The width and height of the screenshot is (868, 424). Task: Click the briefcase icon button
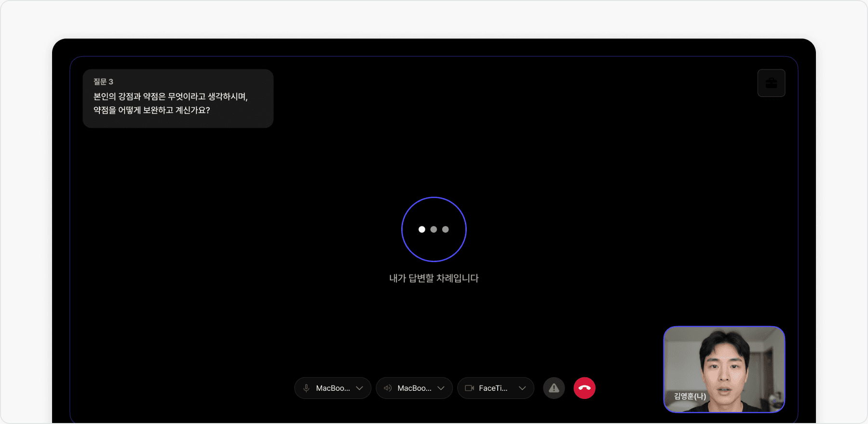(x=771, y=83)
